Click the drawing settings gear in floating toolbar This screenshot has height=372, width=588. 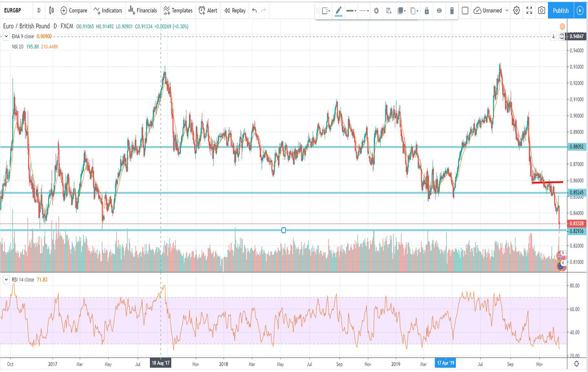tap(376, 11)
